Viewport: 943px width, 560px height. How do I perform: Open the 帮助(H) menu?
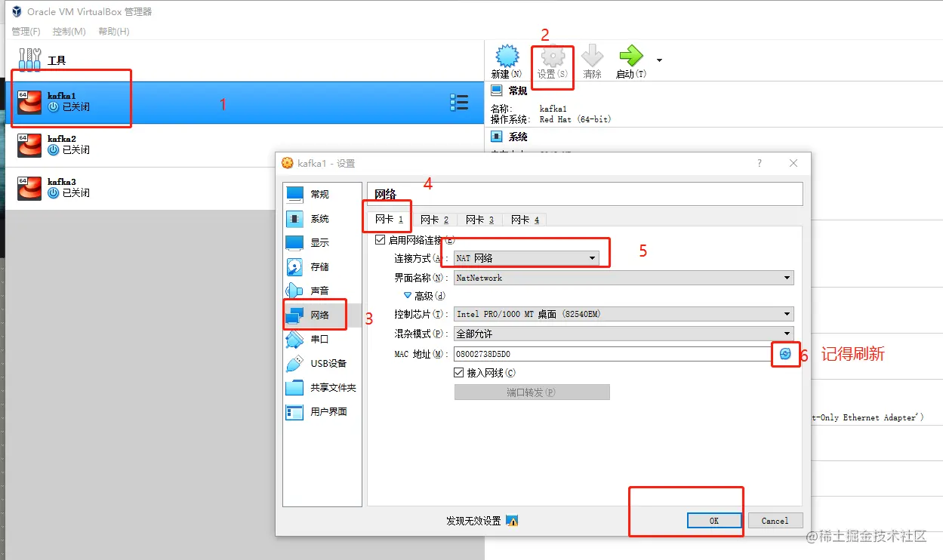(x=114, y=32)
